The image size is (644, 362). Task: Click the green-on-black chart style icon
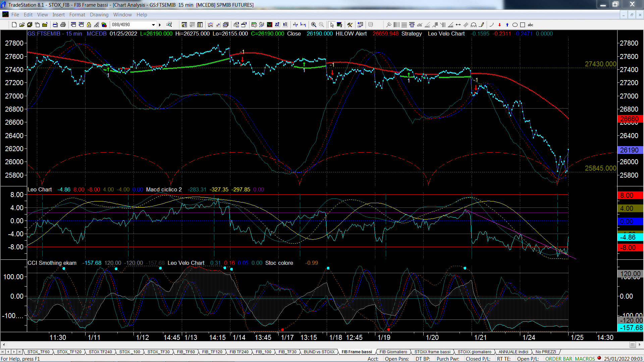click(269, 25)
